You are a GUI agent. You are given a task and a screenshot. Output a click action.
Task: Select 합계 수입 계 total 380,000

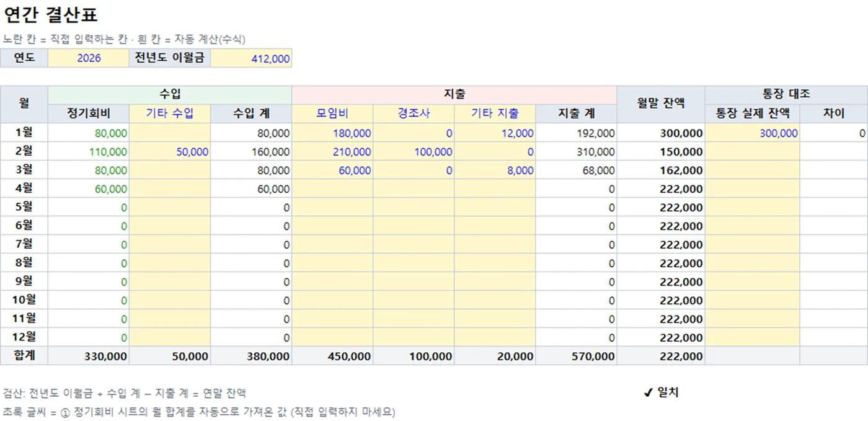pos(251,356)
